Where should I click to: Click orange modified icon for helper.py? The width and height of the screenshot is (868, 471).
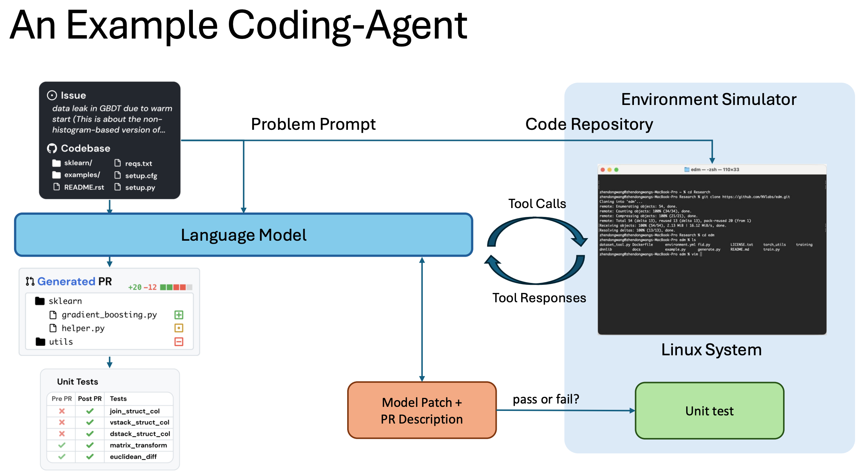(179, 328)
